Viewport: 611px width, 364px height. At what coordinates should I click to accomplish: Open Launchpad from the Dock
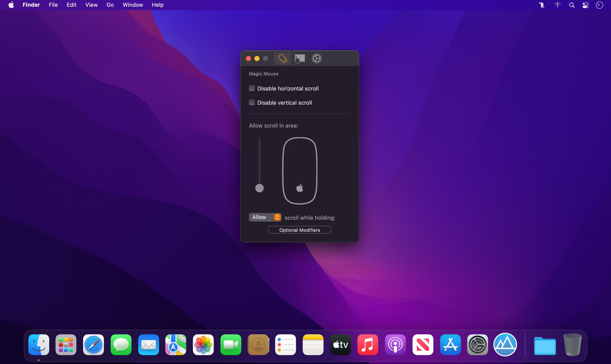tap(66, 345)
